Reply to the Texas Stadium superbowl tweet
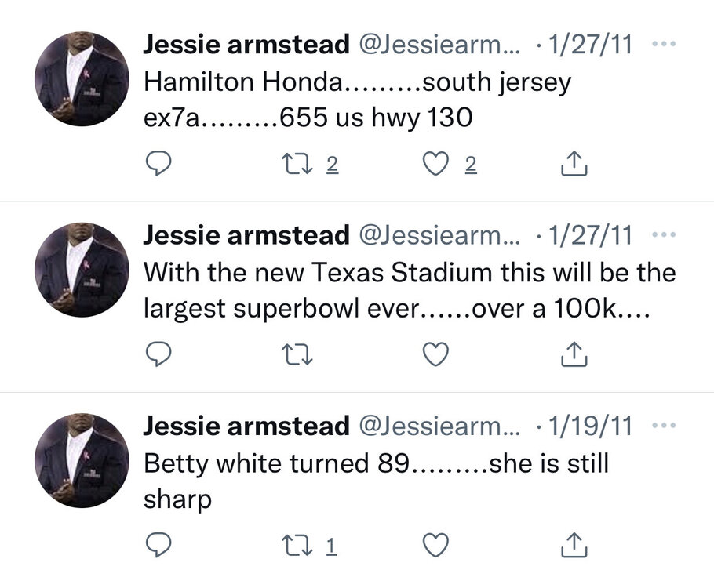 (x=160, y=354)
